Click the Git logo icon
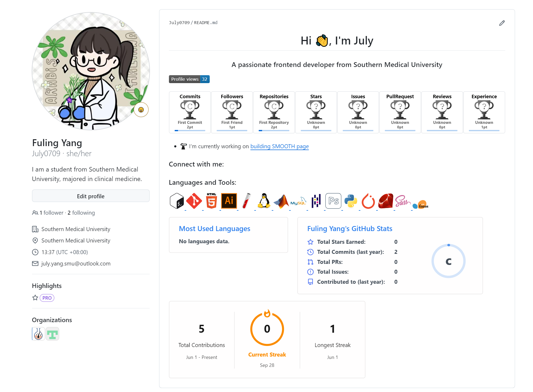The width and height of the screenshot is (533, 392). coord(194,201)
